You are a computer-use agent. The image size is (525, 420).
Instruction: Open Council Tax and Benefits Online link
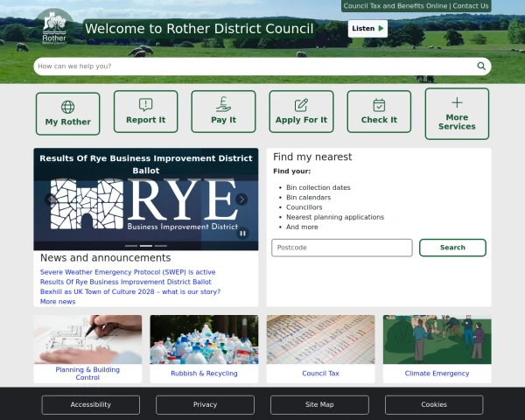[x=395, y=6]
